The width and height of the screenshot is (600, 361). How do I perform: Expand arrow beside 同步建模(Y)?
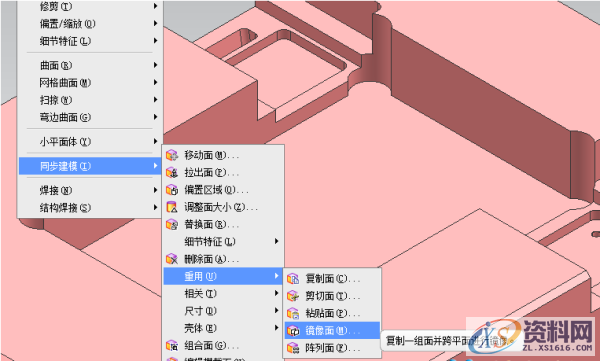click(155, 166)
